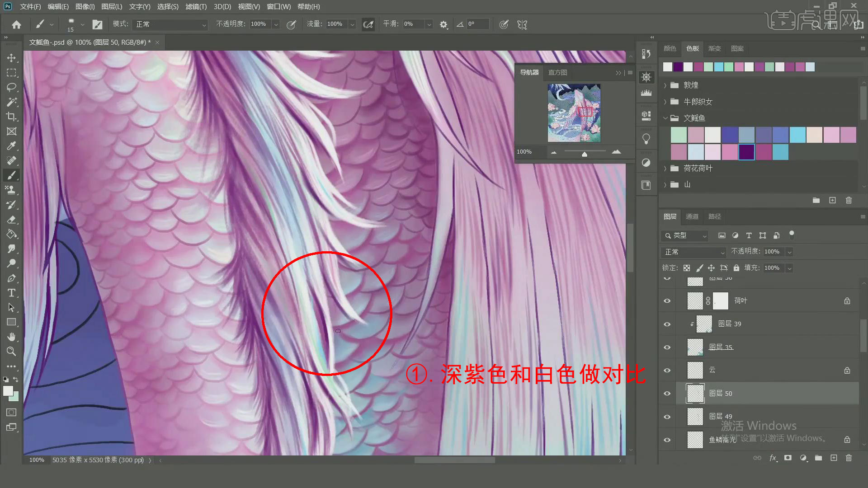The image size is (868, 488).
Task: Select the Pen tool
Action: click(11, 278)
